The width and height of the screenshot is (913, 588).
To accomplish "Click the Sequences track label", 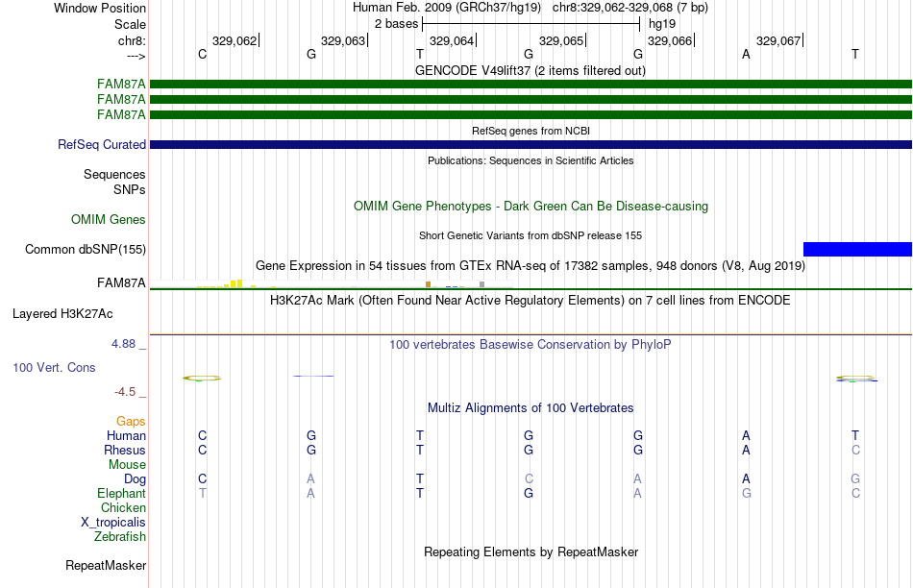I will pos(114,174).
